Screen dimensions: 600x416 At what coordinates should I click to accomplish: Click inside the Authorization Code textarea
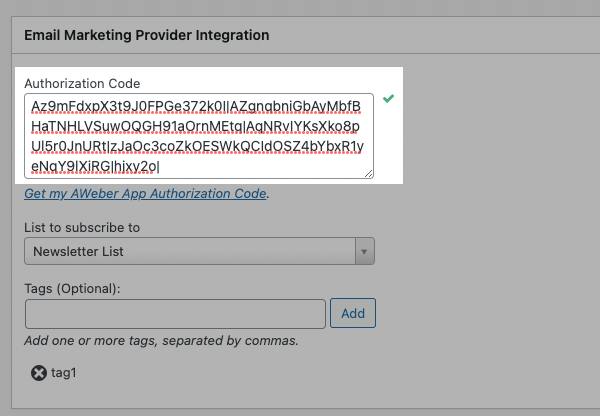coord(199,136)
